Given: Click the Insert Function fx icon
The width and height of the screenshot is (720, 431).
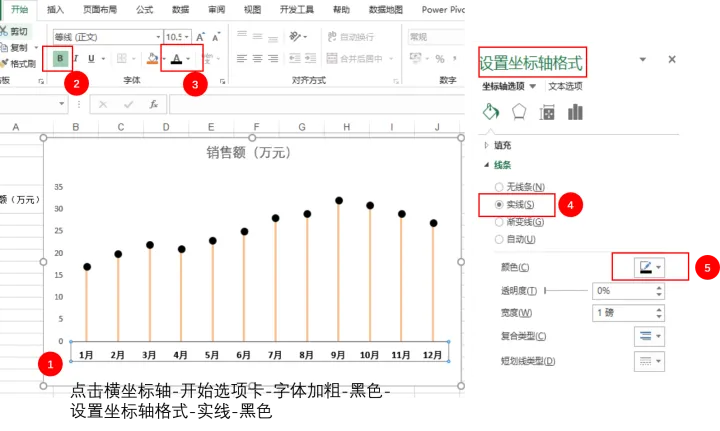Looking at the screenshot, I should tap(153, 105).
